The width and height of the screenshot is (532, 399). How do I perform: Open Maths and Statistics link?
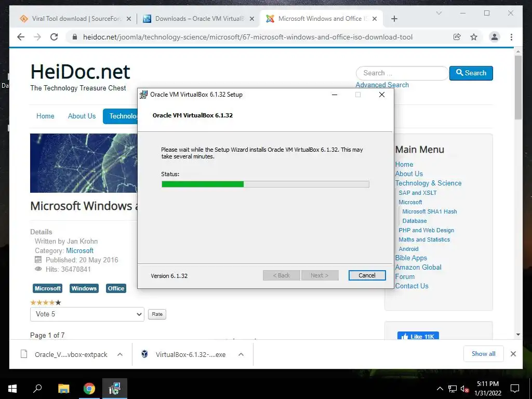click(424, 240)
